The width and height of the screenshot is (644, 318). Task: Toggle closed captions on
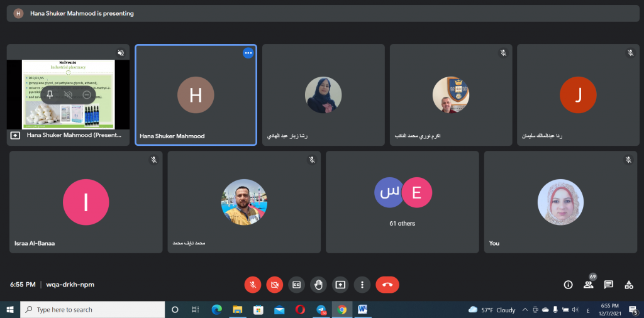(x=296, y=285)
